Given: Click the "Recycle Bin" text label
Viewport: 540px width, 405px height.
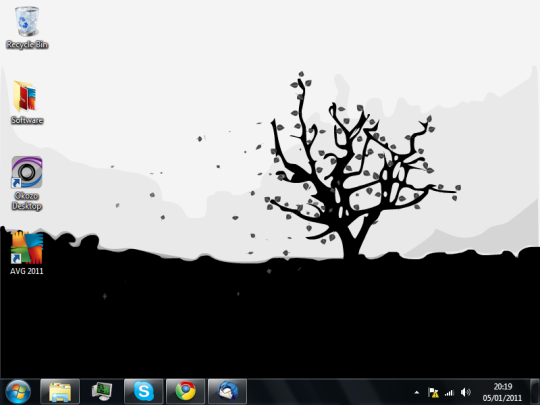Looking at the screenshot, I should (x=27, y=44).
